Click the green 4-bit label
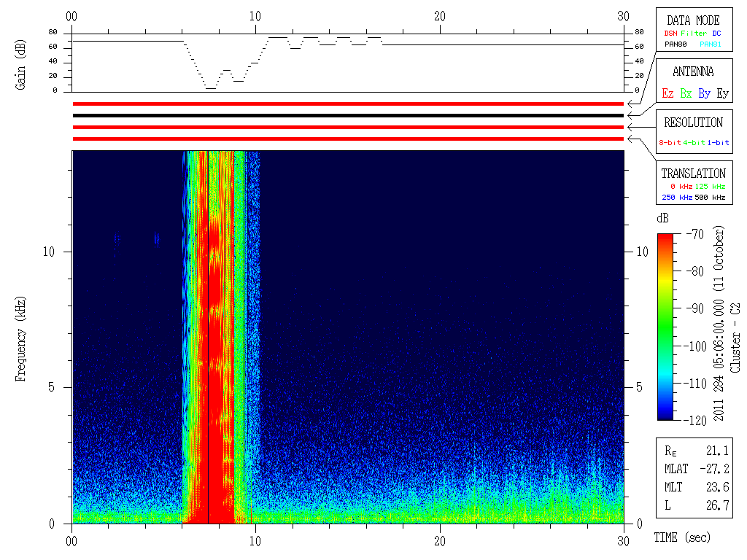The width and height of the screenshot is (747, 560). pyautogui.click(x=694, y=142)
